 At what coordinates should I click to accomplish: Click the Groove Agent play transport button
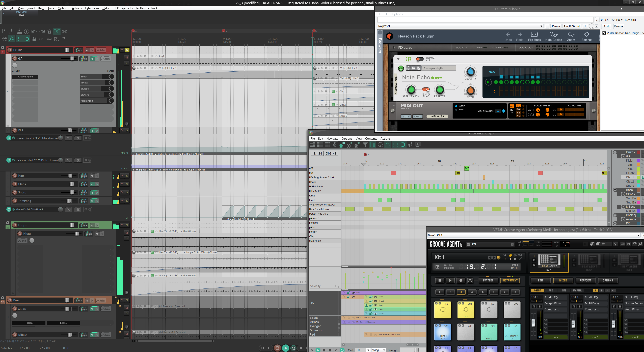[450, 281]
